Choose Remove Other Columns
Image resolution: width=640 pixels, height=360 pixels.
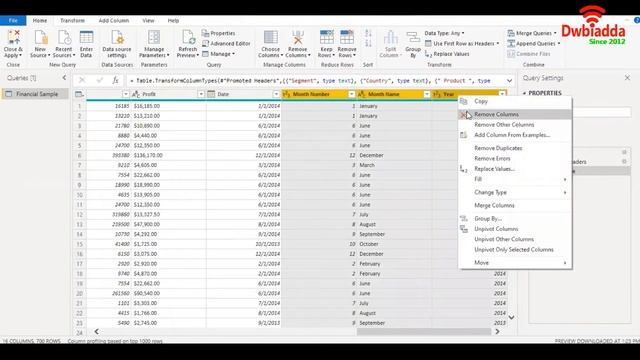515,124
